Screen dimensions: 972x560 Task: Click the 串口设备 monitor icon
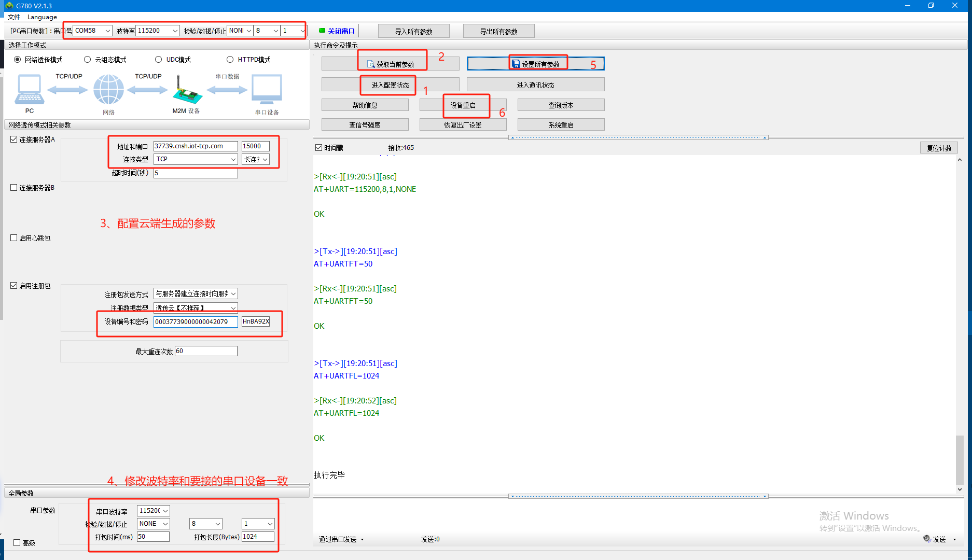(267, 90)
